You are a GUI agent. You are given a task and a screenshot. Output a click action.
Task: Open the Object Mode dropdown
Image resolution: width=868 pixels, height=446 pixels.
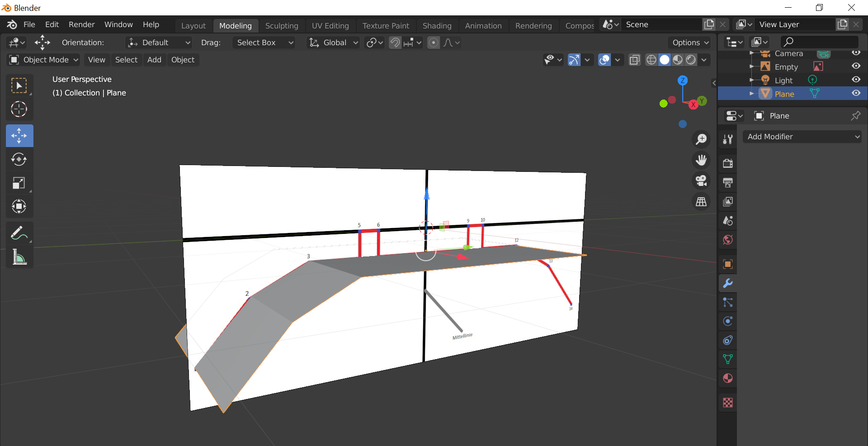[44, 60]
